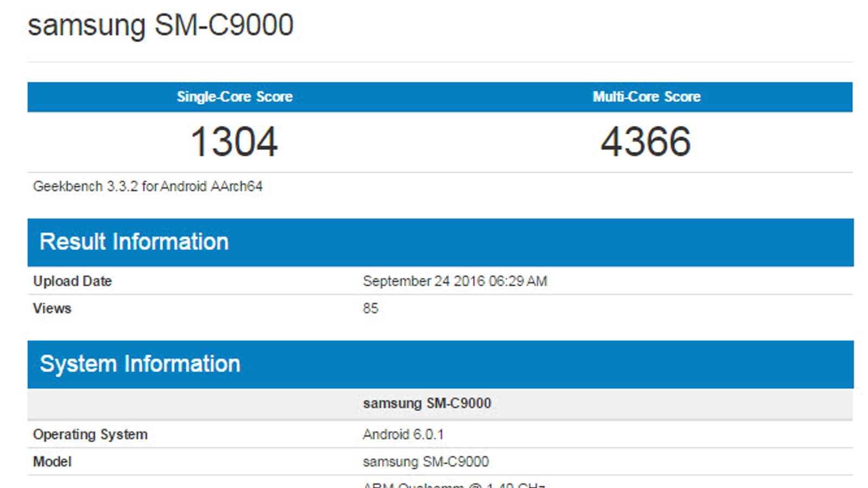The width and height of the screenshot is (868, 488).
Task: Click the Result Information section header
Action: point(134,242)
